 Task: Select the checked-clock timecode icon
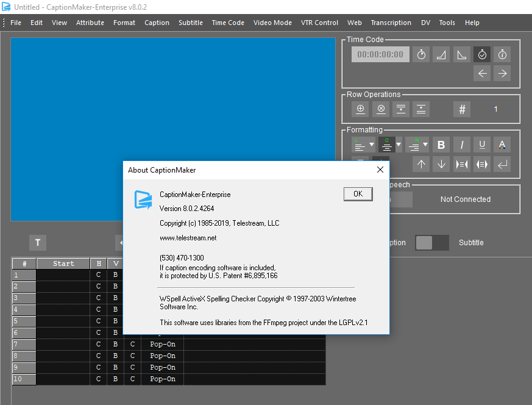481,54
